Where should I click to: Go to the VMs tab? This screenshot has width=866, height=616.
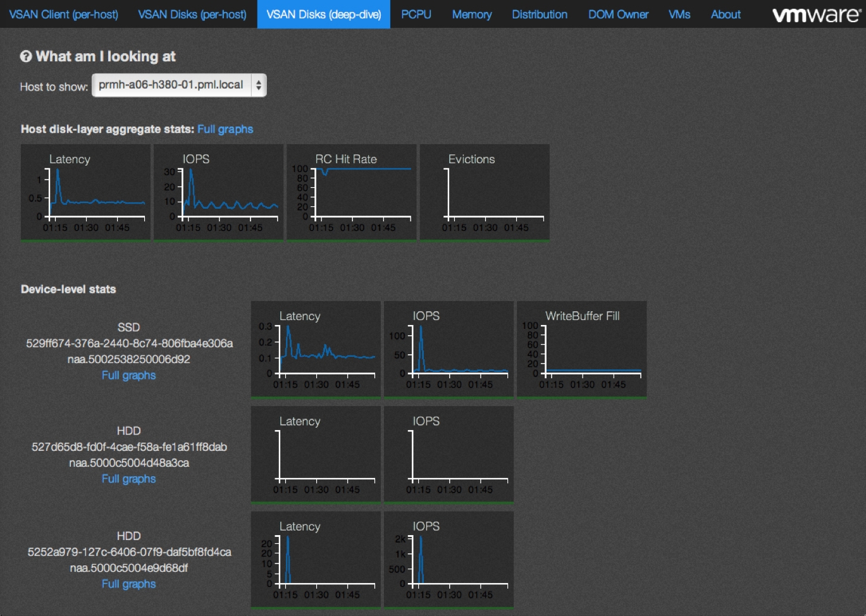pos(679,14)
